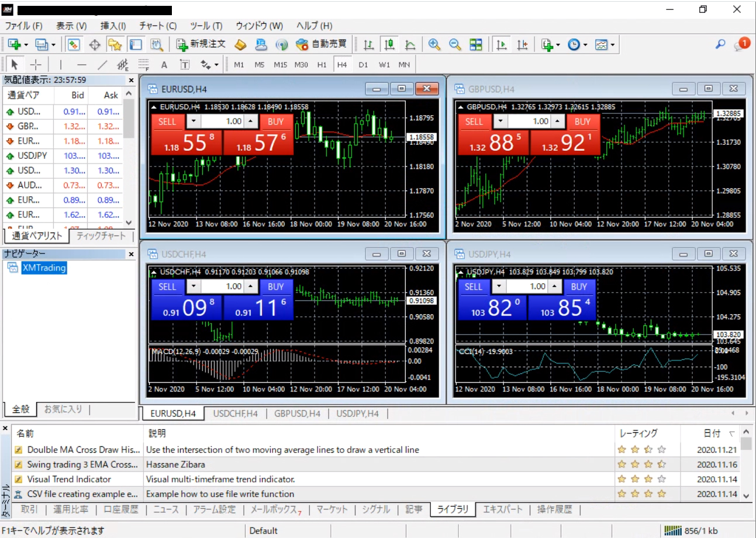The width and height of the screenshot is (756, 538).
Task: Set timeframe to H1
Action: (322, 65)
